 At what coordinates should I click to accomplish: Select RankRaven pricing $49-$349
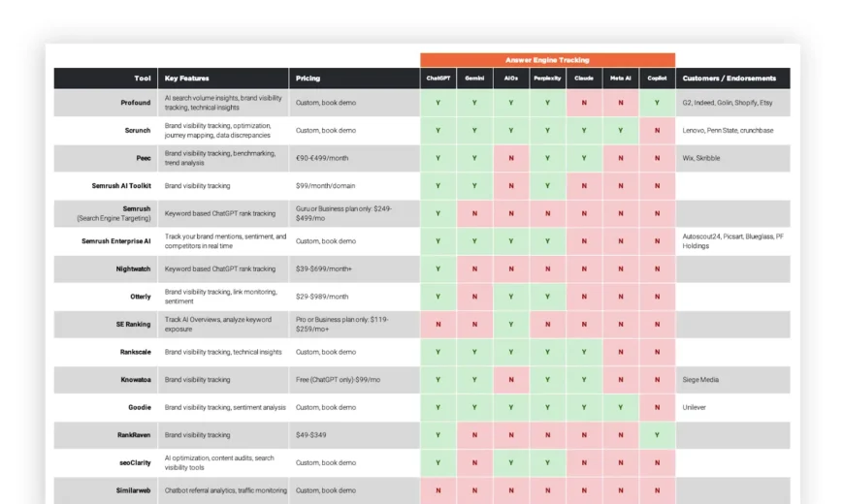click(x=310, y=435)
